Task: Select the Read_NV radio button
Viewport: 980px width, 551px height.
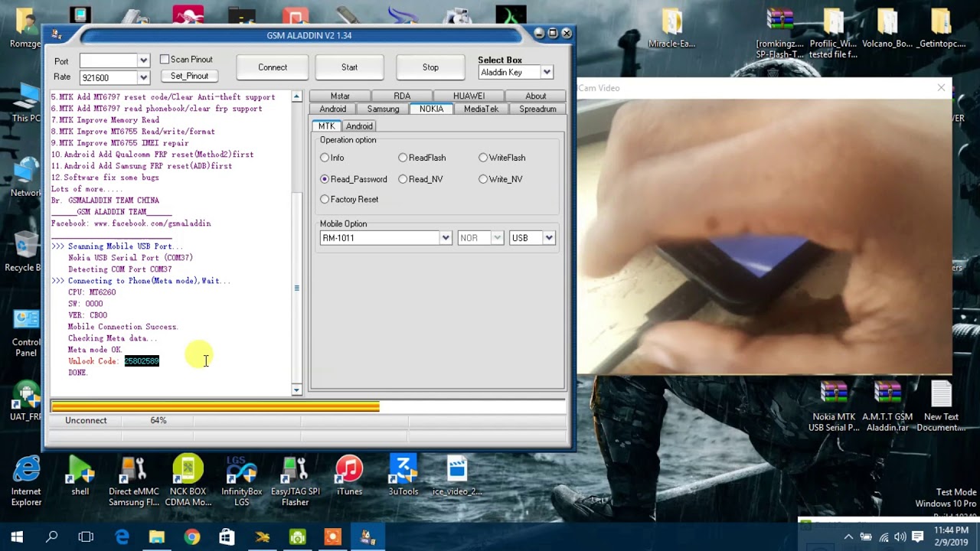Action: point(403,179)
